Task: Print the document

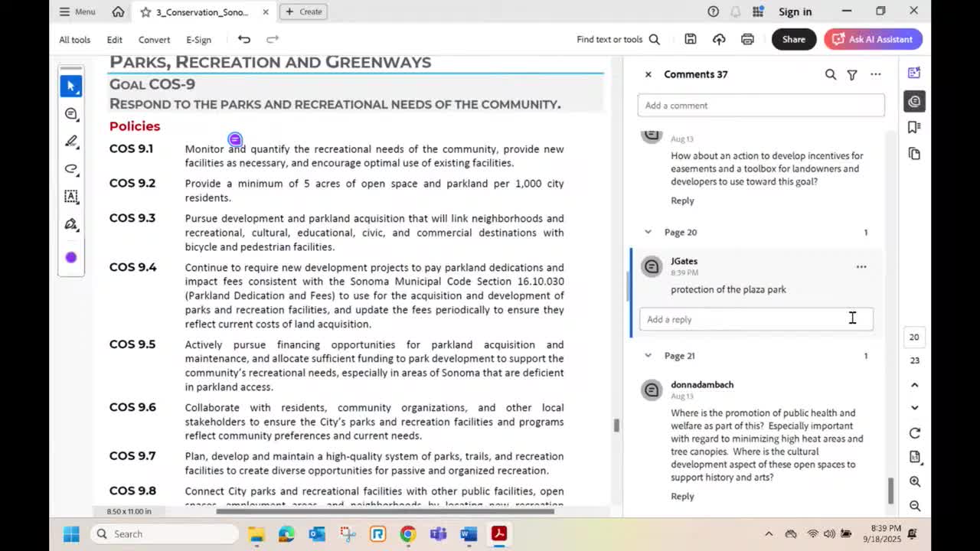Action: click(747, 39)
